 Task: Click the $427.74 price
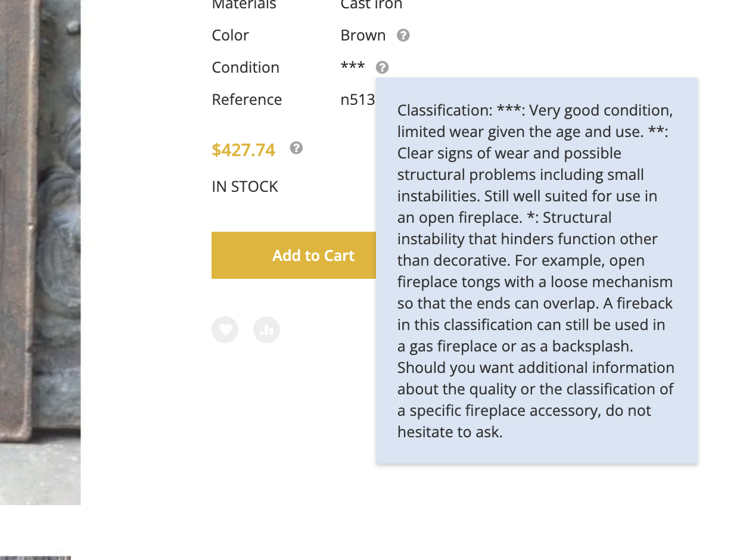point(243,150)
